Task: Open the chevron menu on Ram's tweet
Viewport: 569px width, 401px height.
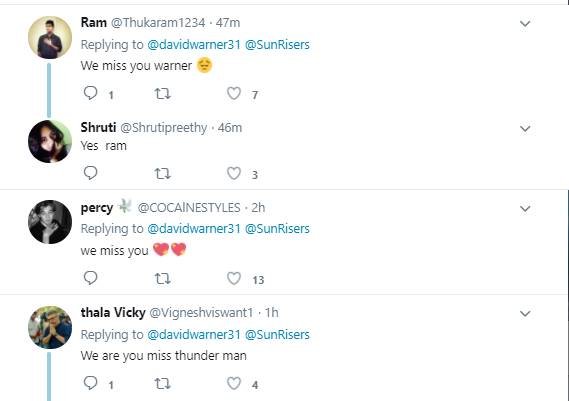Action: click(525, 24)
